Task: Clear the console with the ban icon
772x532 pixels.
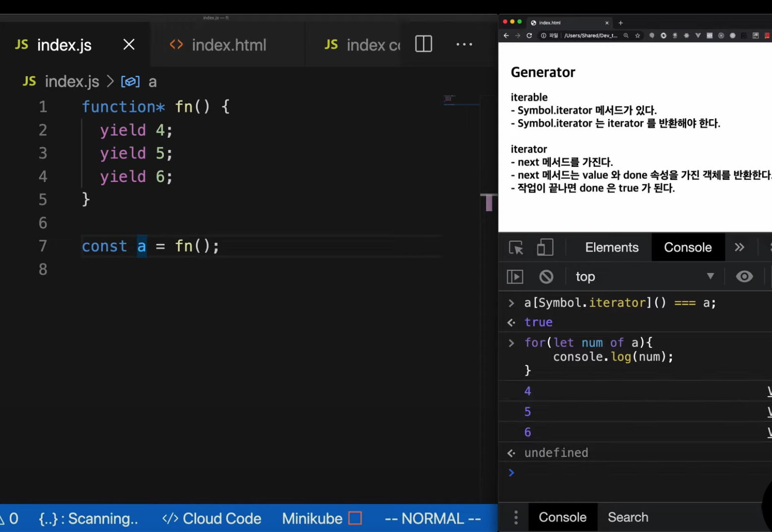Action: tap(546, 276)
